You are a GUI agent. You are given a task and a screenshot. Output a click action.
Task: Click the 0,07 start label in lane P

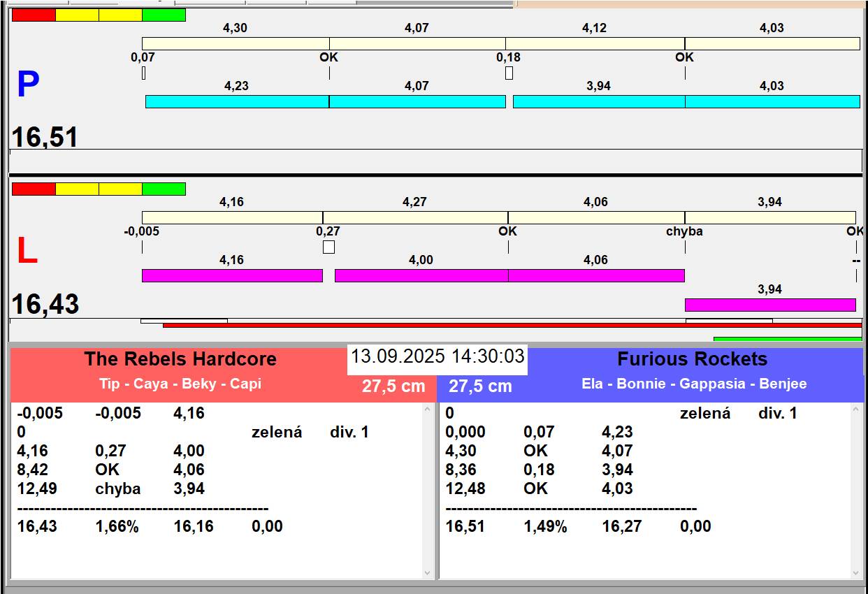pos(143,57)
